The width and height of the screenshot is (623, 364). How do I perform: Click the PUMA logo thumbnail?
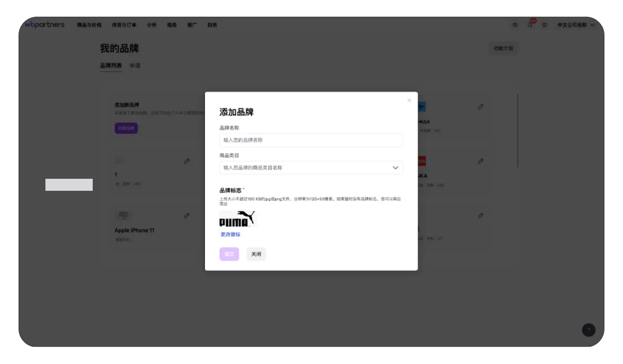pyautogui.click(x=237, y=219)
